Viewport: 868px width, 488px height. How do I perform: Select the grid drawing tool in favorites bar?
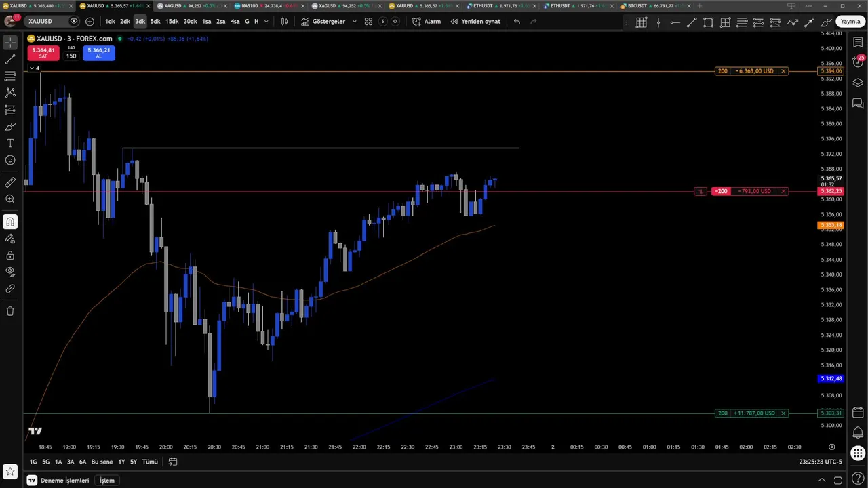click(642, 22)
